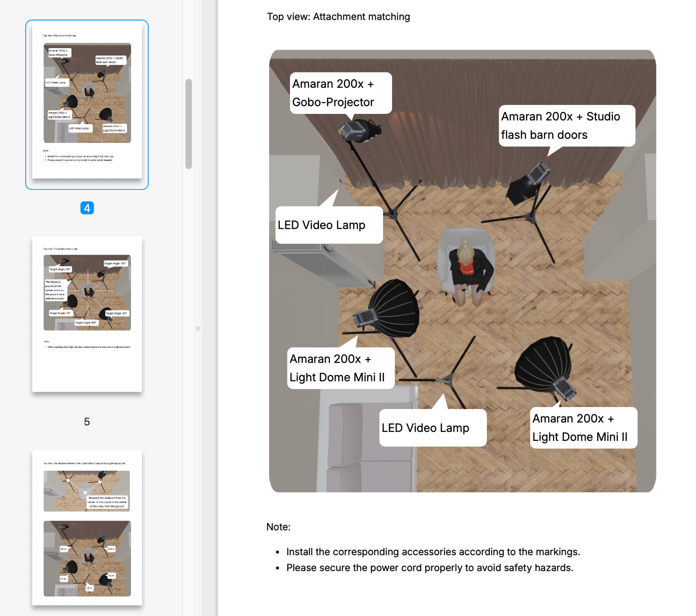Click the "Install the corresponding accessories" bullet

click(433, 552)
